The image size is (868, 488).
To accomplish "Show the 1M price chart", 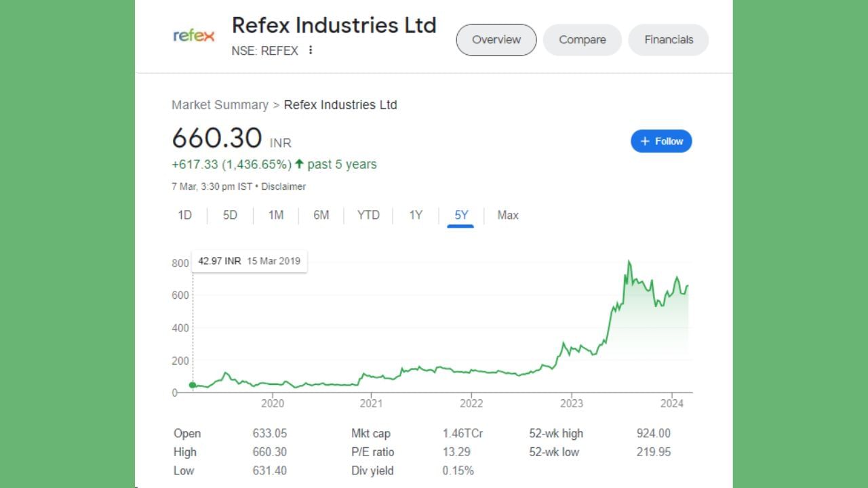I will (x=275, y=216).
